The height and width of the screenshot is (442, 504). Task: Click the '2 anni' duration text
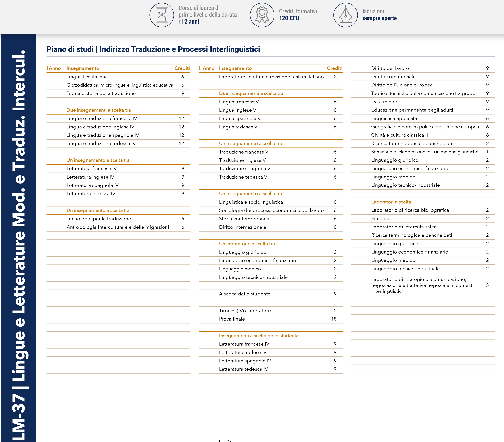192,22
